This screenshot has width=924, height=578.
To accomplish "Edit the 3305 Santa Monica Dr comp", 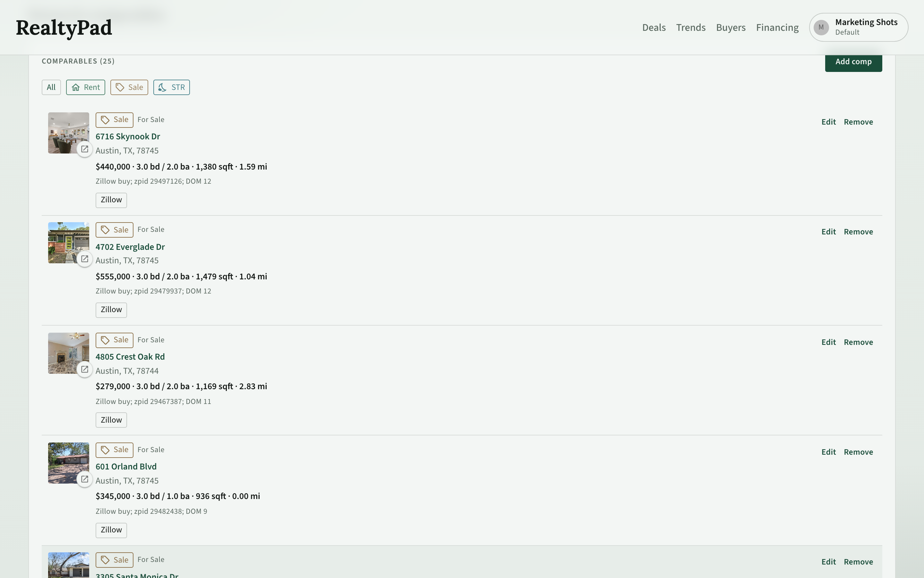I will (x=828, y=562).
